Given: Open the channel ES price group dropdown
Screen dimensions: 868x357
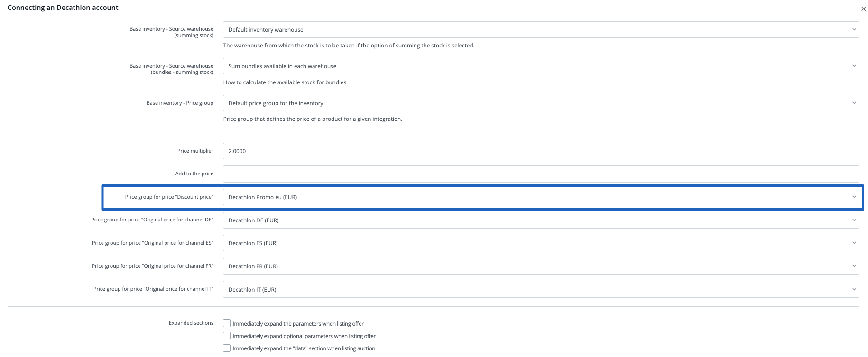Looking at the screenshot, I should pyautogui.click(x=540, y=243).
